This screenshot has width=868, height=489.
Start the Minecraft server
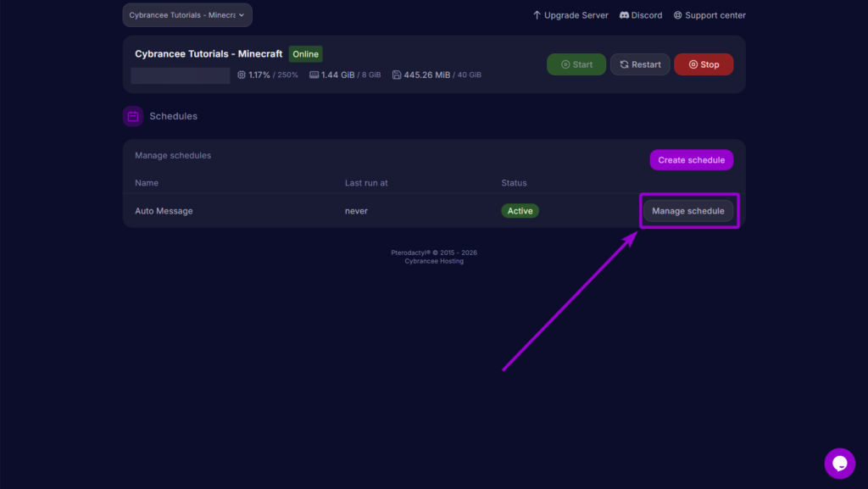(x=576, y=64)
